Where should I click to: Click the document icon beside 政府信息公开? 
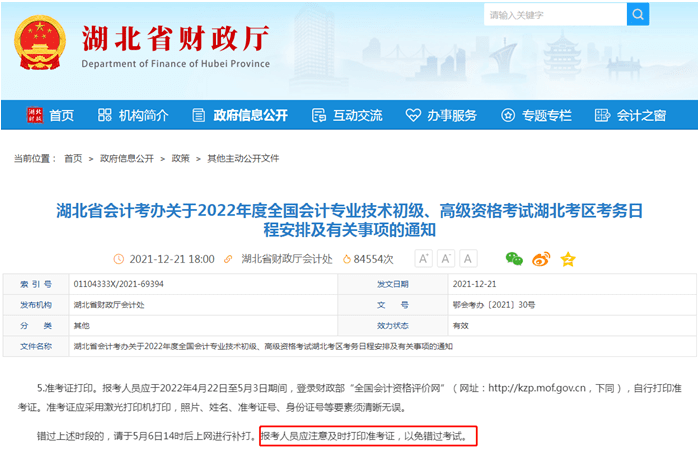199,115
